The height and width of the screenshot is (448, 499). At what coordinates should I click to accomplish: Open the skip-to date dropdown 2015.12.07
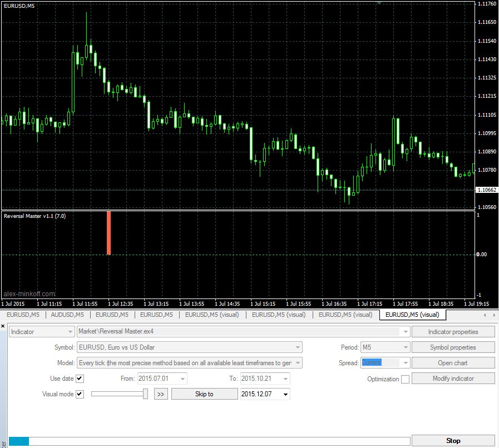click(285, 394)
